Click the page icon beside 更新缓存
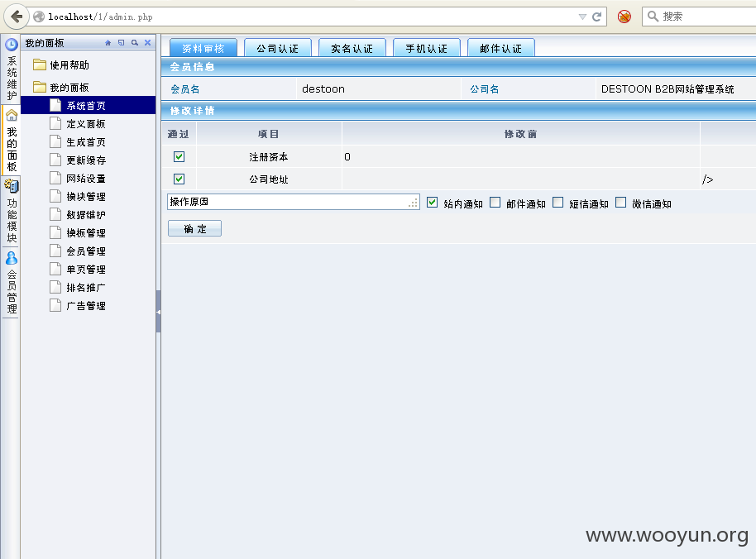Screen dimensions: 756x559 [x=55, y=160]
